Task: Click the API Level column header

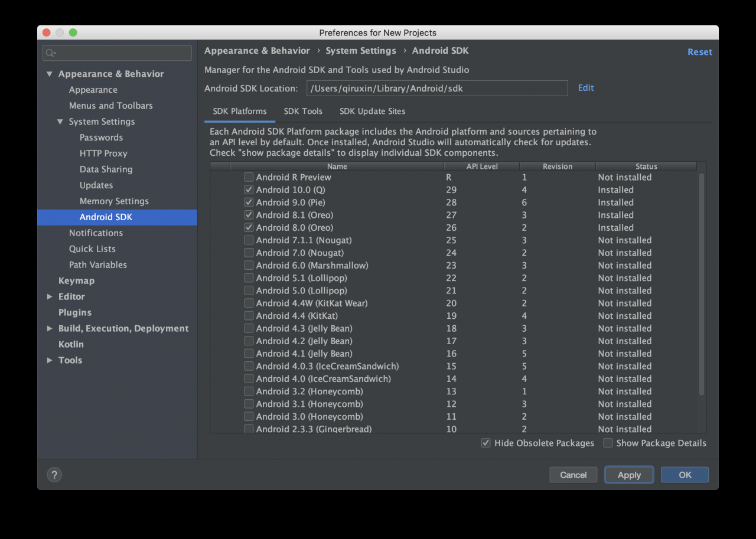Action: tap(482, 166)
